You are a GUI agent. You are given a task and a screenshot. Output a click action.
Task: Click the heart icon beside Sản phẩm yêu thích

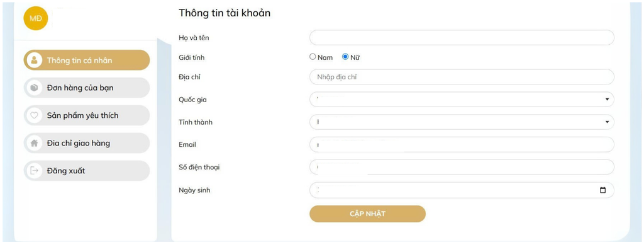point(34,115)
